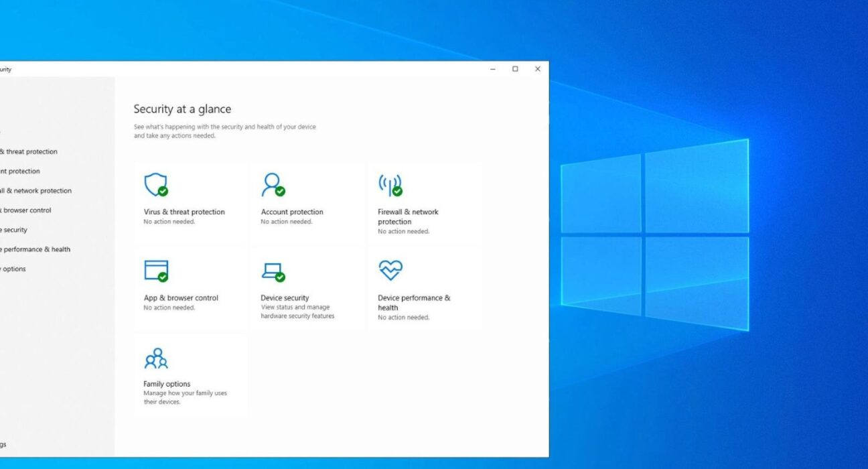Open Device performance & health in the sidebar
Image resolution: width=868 pixels, height=469 pixels.
[x=35, y=249]
